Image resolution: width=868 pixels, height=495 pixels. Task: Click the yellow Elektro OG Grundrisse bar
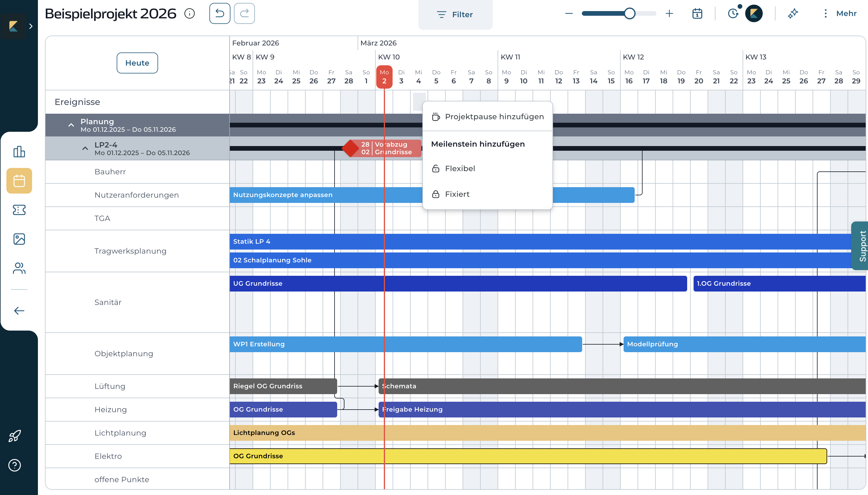(x=528, y=456)
